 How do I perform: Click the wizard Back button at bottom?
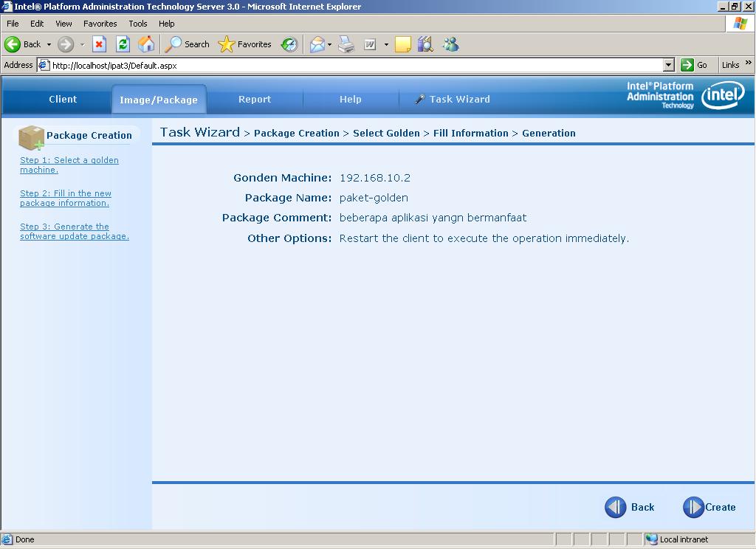point(630,507)
